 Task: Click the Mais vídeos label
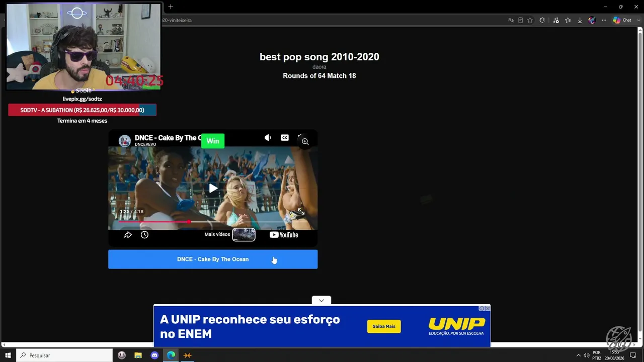click(217, 234)
